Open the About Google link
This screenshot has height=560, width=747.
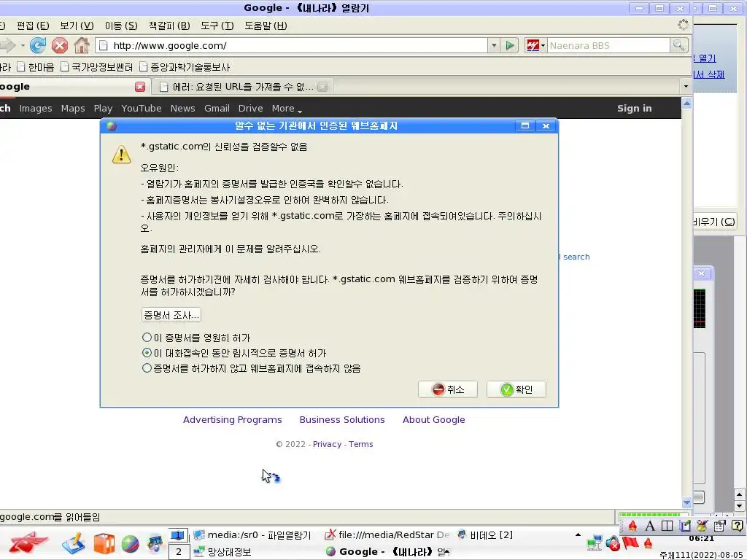(x=433, y=420)
